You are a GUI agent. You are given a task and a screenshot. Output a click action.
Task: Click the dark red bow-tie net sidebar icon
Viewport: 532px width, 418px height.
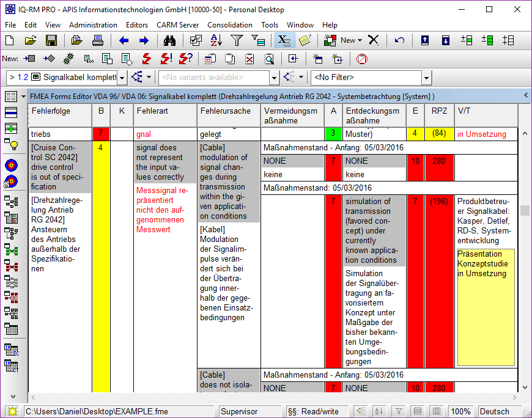[11, 266]
